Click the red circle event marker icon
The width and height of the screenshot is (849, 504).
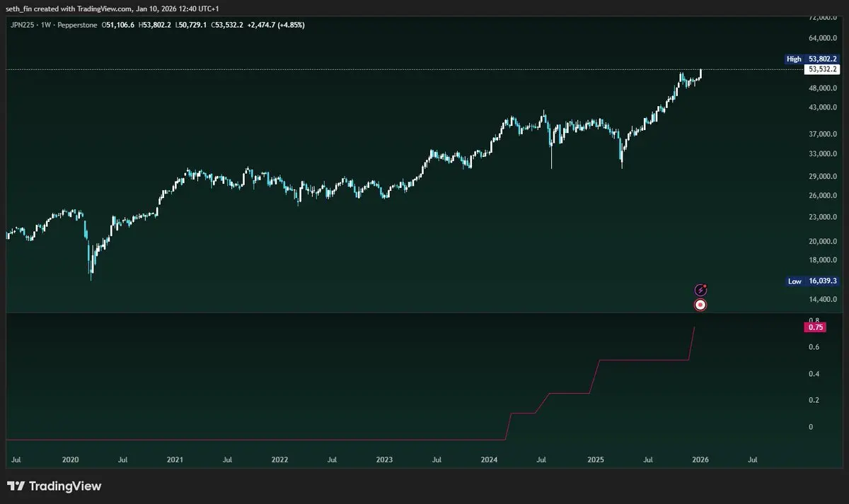click(x=700, y=305)
